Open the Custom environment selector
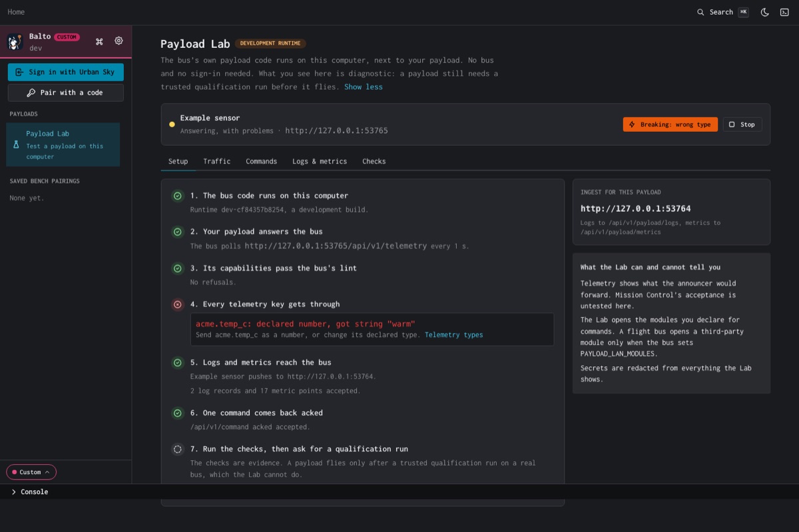This screenshot has width=799, height=532. (31, 472)
